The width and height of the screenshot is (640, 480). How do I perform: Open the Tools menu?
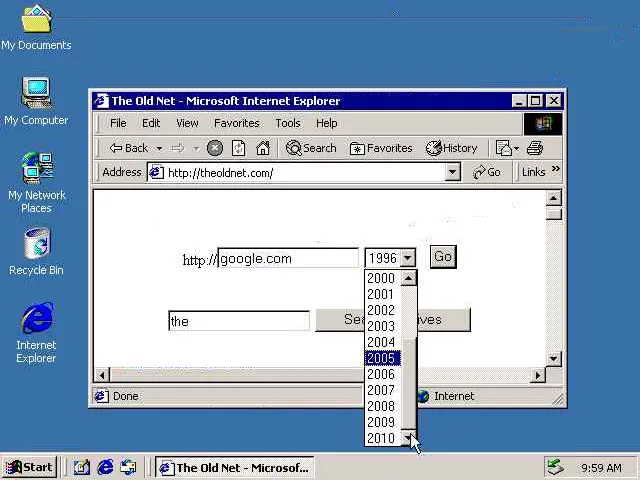[288, 123]
